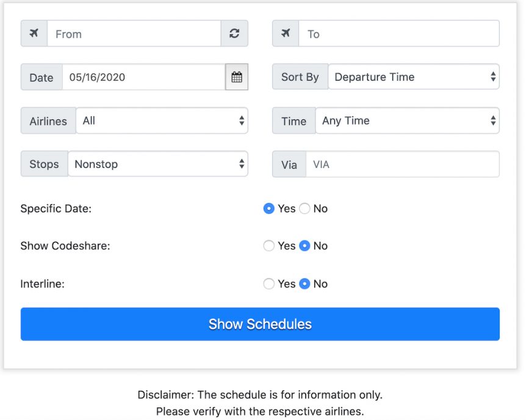Click the Sort By label

pyautogui.click(x=300, y=77)
